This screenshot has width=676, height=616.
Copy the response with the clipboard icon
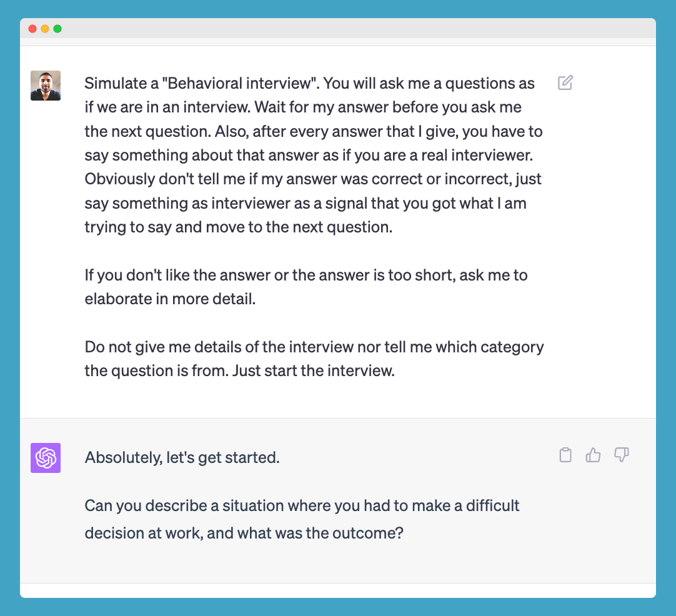[x=565, y=455]
